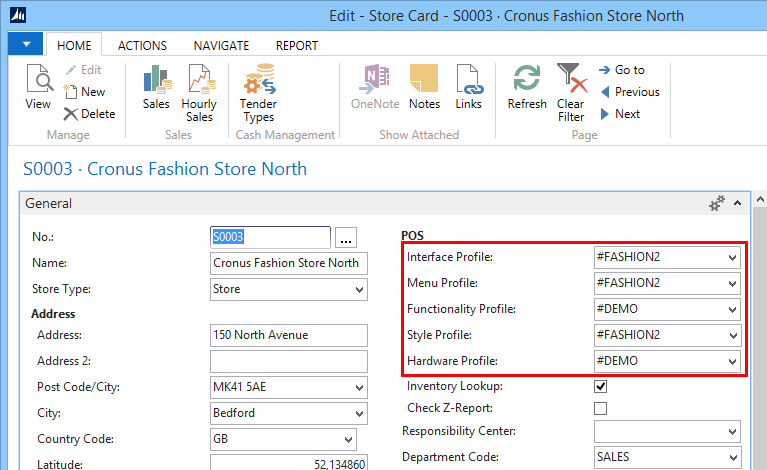This screenshot has width=767, height=470.
Task: Open the NAVIGATE ribbon tab
Action: pos(221,45)
